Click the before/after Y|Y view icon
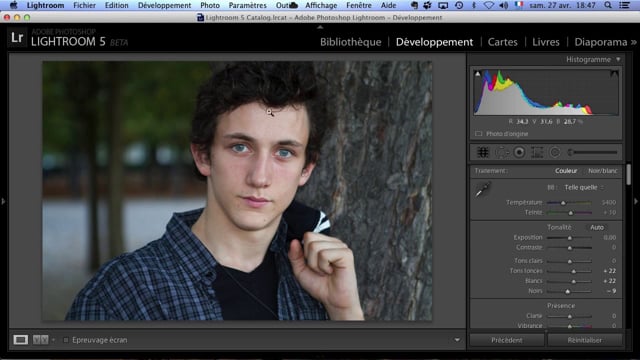 [40, 340]
